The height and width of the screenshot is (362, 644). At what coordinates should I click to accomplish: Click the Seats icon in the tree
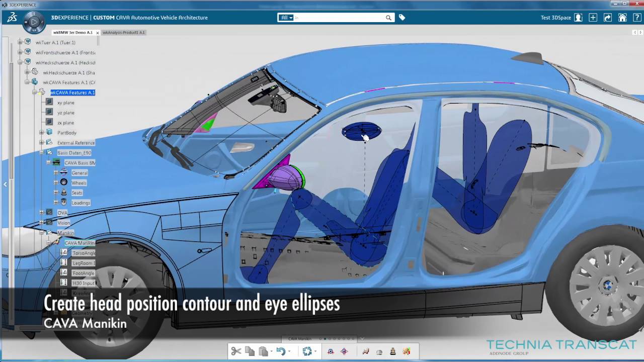64,192
